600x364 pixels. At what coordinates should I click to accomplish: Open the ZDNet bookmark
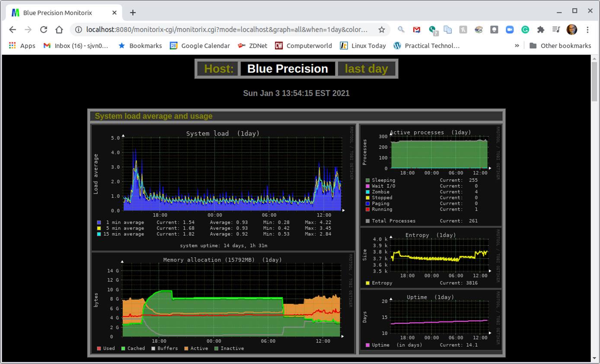click(x=253, y=45)
